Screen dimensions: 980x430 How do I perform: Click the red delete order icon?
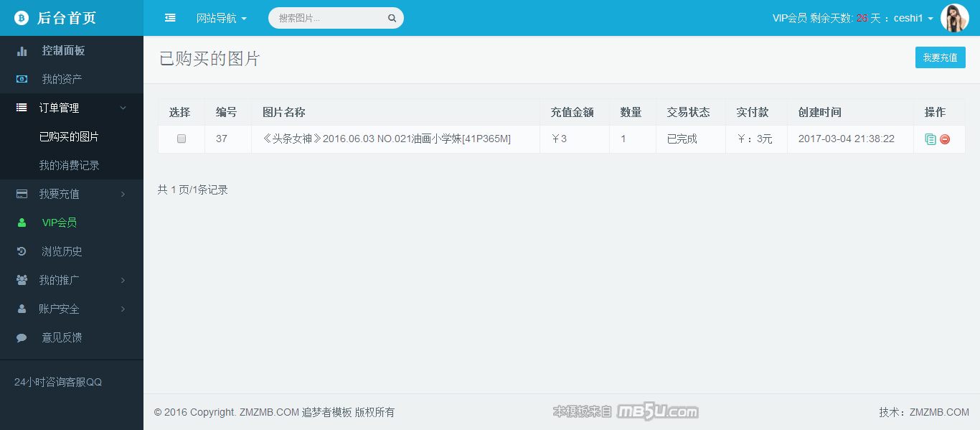click(945, 139)
